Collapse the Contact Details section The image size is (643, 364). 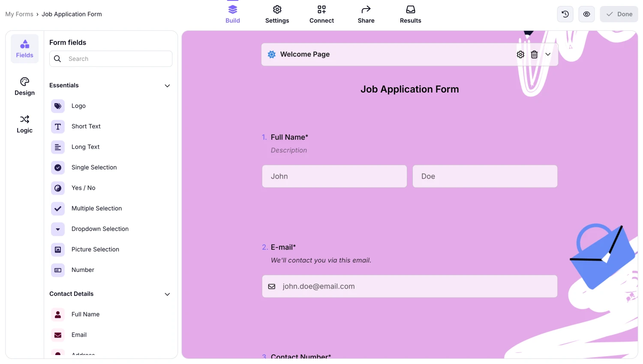tap(167, 294)
